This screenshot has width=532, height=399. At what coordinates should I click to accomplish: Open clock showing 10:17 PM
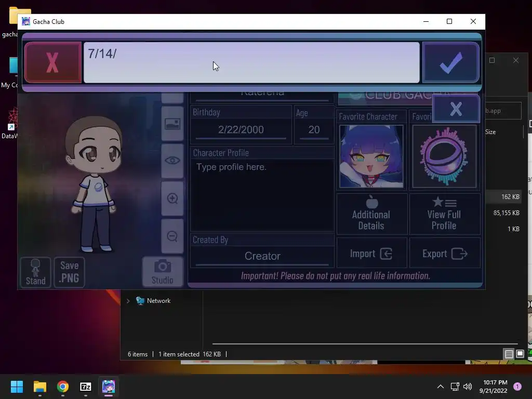click(494, 387)
